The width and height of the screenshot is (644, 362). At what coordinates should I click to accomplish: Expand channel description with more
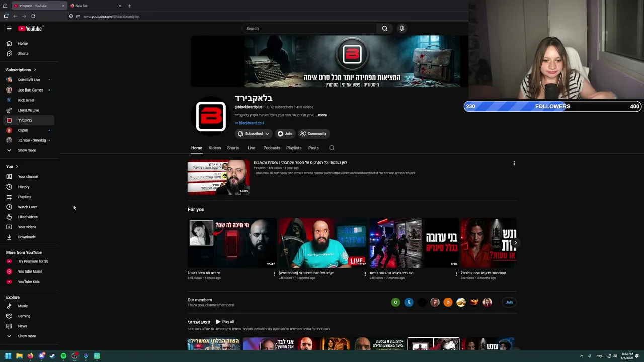[322, 115]
